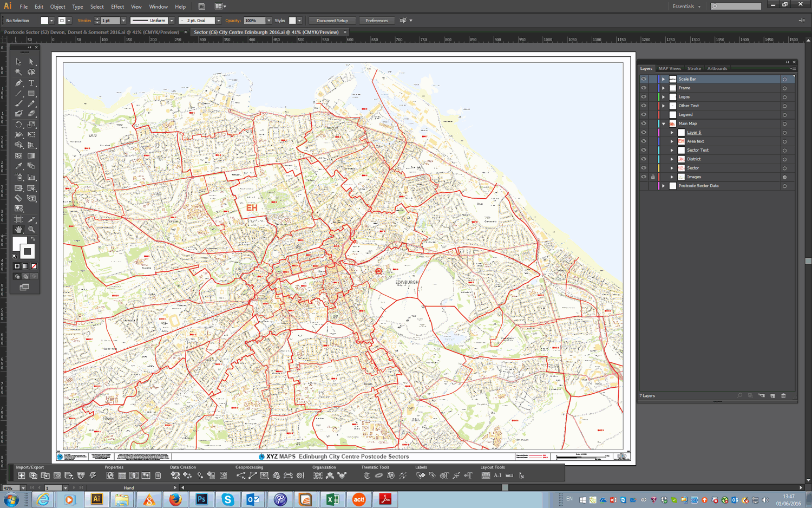Select the Type tool
Screen dimensions: 812x508
point(31,83)
